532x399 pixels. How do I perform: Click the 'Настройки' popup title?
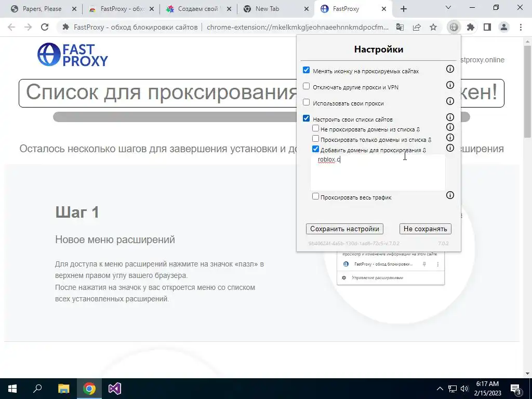379,49
